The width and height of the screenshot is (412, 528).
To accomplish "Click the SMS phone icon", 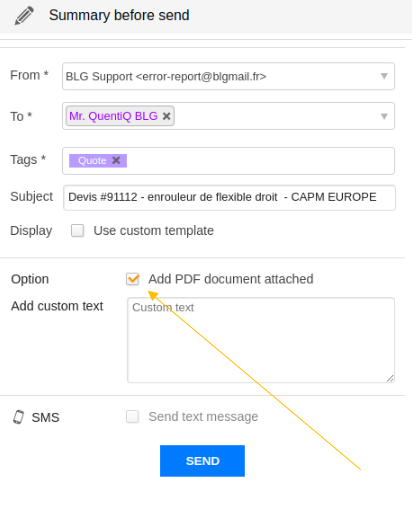I will 19,417.
